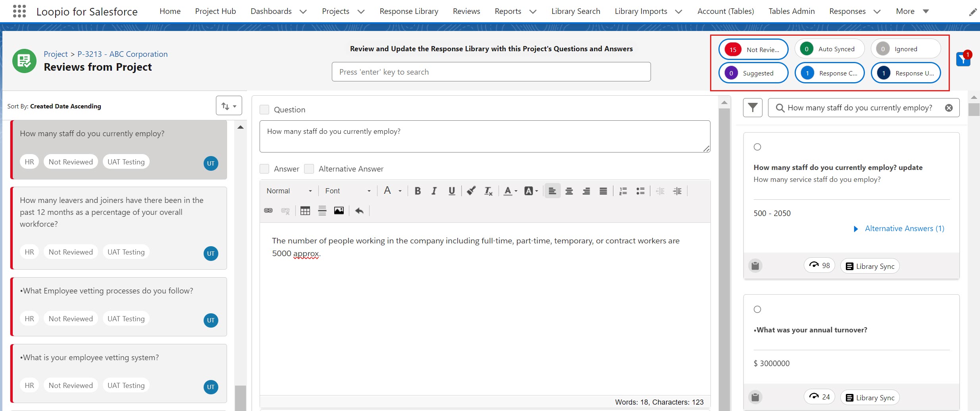Viewport: 980px width, 411px height.
Task: Align text right in editor
Action: point(586,191)
